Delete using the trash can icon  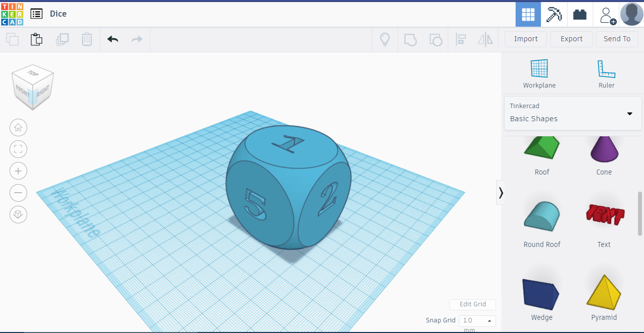(87, 39)
